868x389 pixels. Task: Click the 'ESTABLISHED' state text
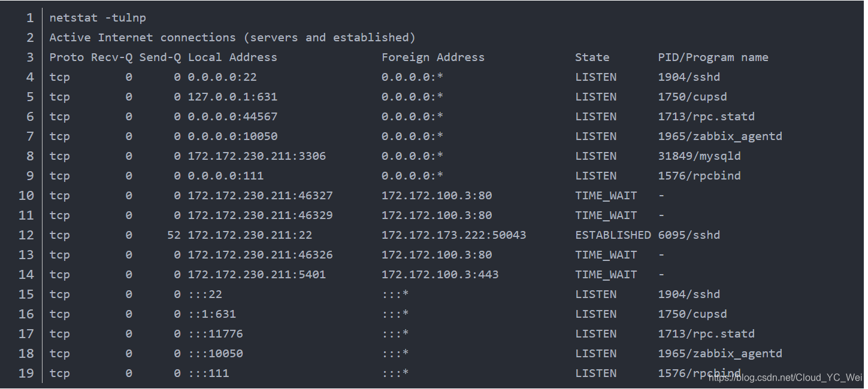(x=613, y=235)
